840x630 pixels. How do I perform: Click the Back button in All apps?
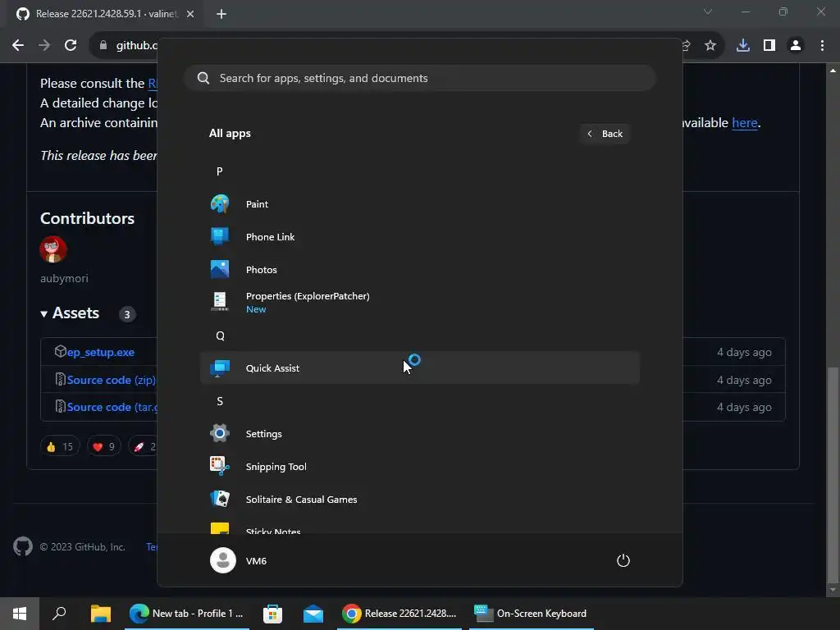pyautogui.click(x=605, y=134)
